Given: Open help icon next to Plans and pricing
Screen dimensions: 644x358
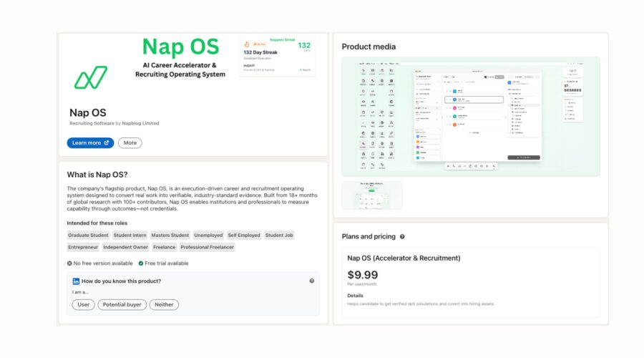Looking at the screenshot, I should click(402, 236).
